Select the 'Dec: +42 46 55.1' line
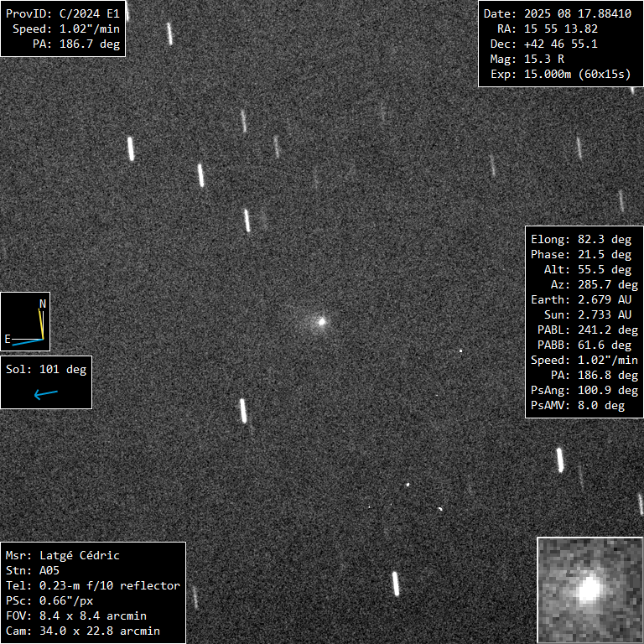This screenshot has width=644, height=644. tap(543, 44)
